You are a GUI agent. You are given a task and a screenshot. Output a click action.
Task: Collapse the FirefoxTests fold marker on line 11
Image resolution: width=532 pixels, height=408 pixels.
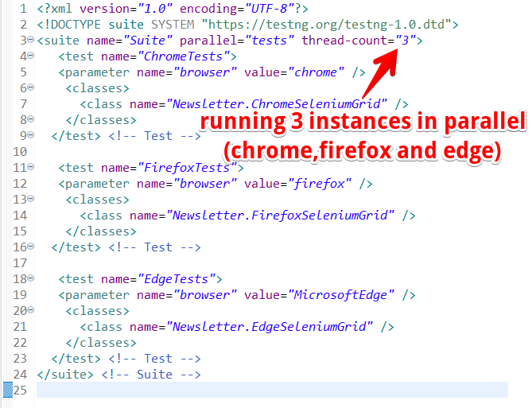[x=30, y=167]
